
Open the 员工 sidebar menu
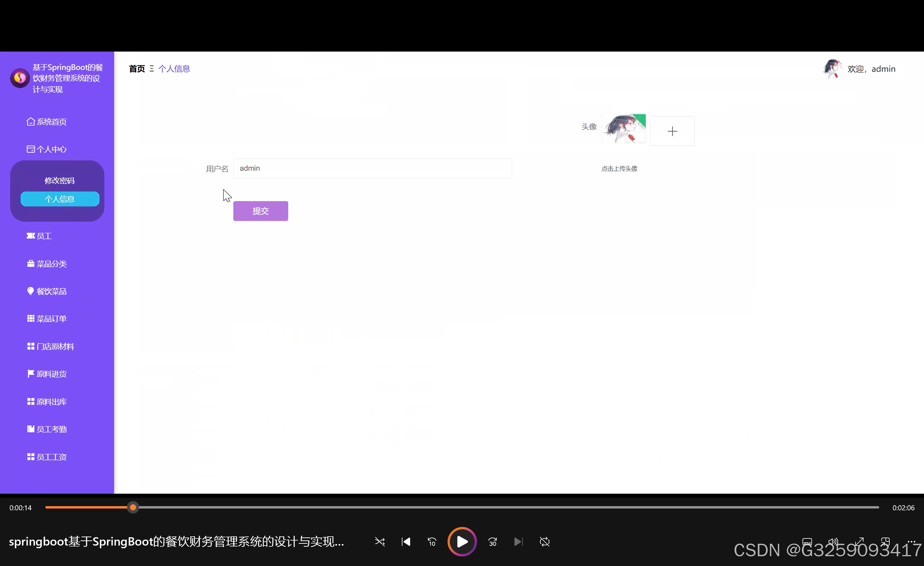pyautogui.click(x=39, y=236)
